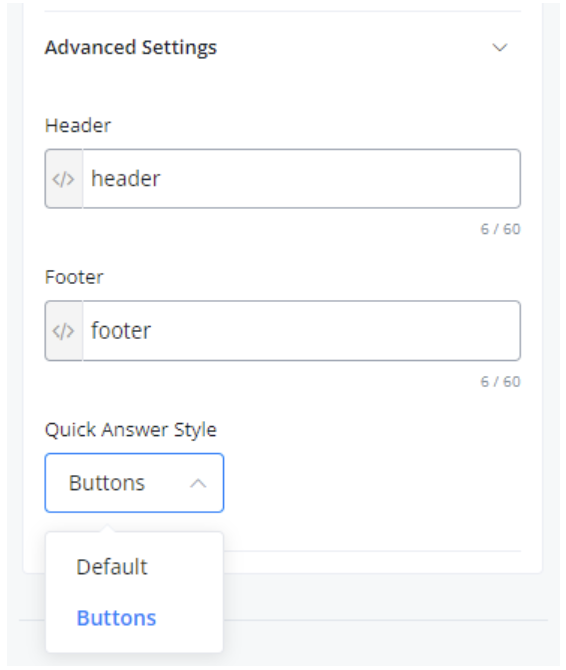Image resolution: width=566 pixels, height=670 pixels.
Task: Click the code variable icon beside Header field
Action: [x=64, y=179]
